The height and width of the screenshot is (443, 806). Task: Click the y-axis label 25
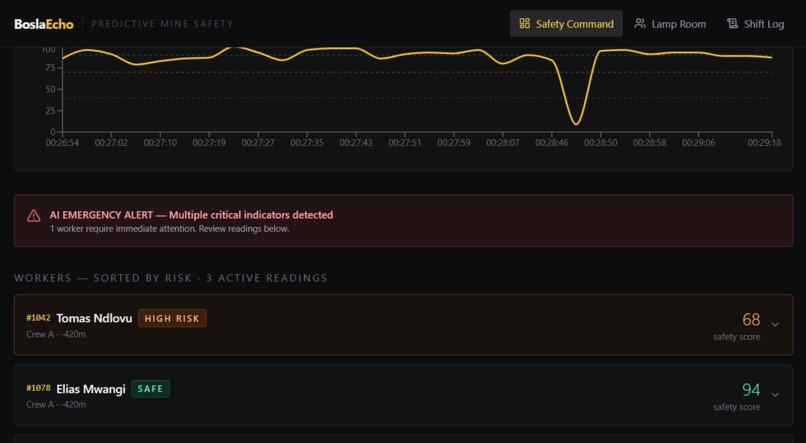50,110
